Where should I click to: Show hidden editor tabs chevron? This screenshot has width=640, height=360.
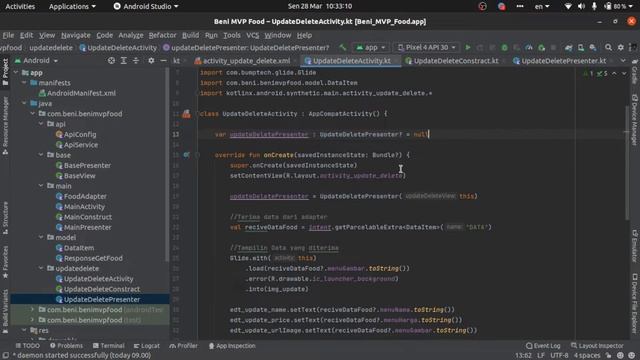(623, 61)
